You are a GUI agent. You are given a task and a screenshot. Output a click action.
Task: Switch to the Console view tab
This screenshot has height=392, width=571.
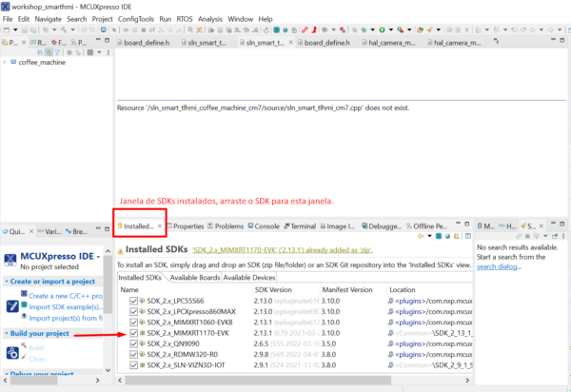point(266,226)
